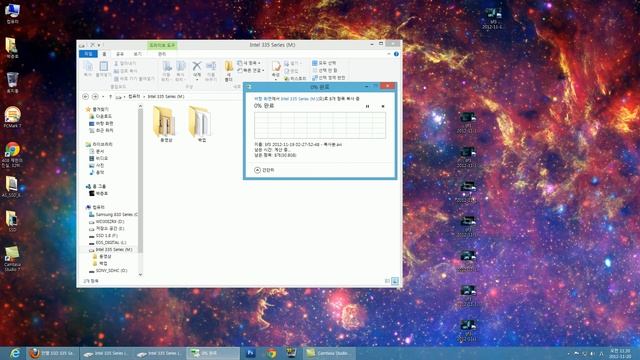Open the blue File tab

88,54
